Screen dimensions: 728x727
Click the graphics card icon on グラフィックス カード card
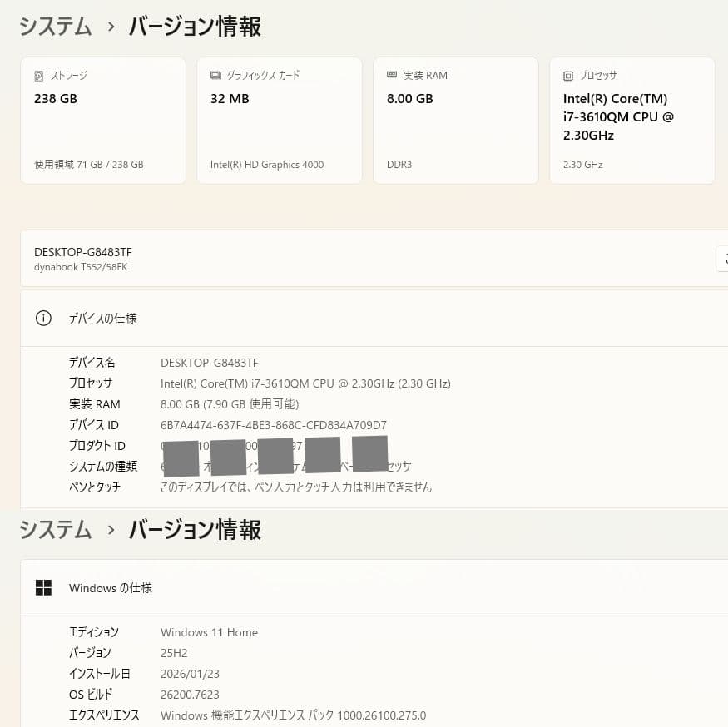(217, 75)
